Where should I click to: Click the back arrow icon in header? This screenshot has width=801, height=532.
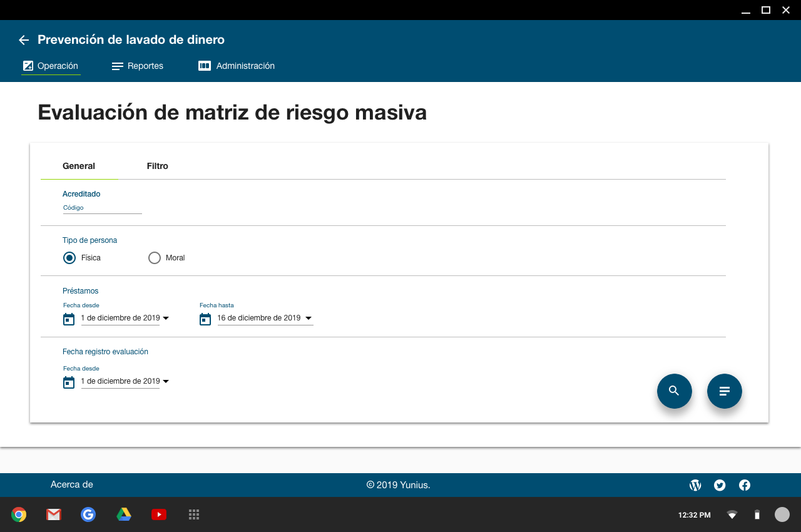click(x=24, y=40)
